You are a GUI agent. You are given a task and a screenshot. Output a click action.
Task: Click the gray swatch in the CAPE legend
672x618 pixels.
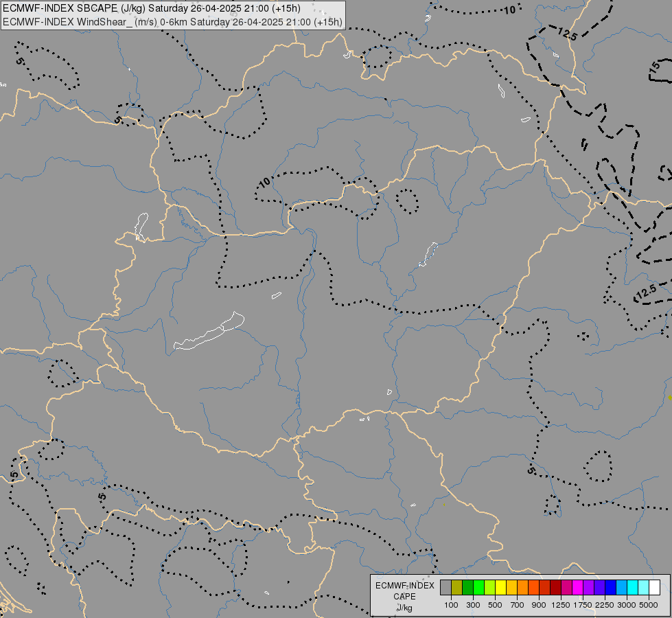[445, 588]
